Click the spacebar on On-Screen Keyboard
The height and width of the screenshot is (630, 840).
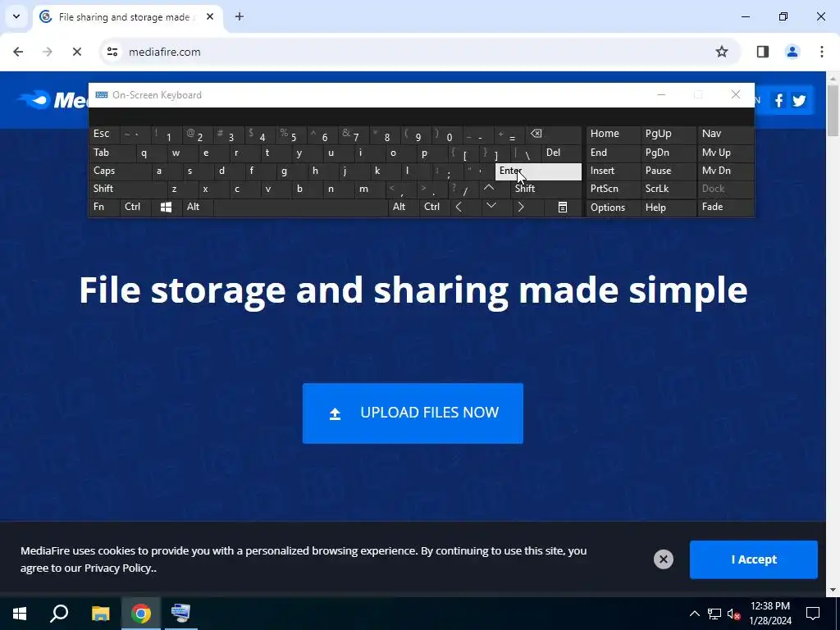301,208
